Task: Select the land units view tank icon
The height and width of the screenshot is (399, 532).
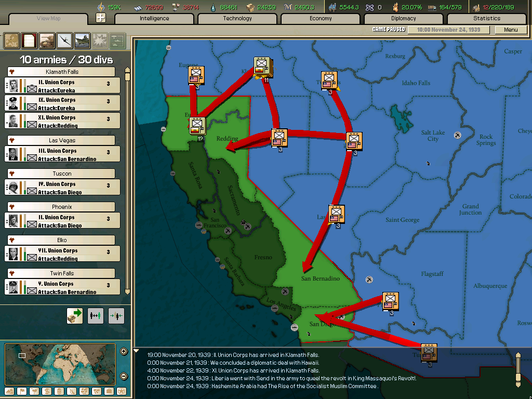Action: click(x=46, y=41)
